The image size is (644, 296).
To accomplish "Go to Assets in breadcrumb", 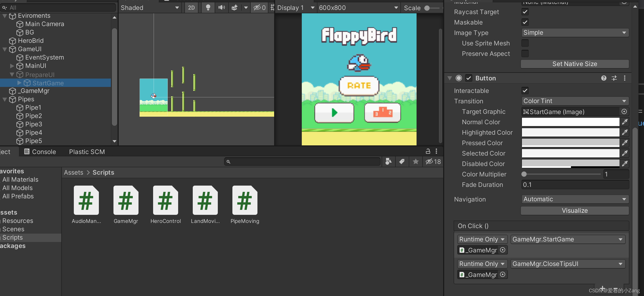I will [74, 173].
